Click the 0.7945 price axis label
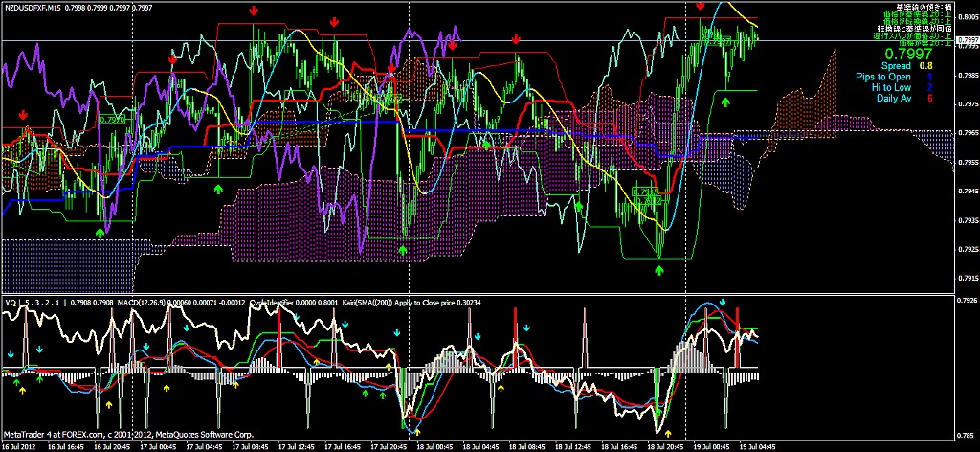The width and height of the screenshot is (980, 452). tap(967, 192)
